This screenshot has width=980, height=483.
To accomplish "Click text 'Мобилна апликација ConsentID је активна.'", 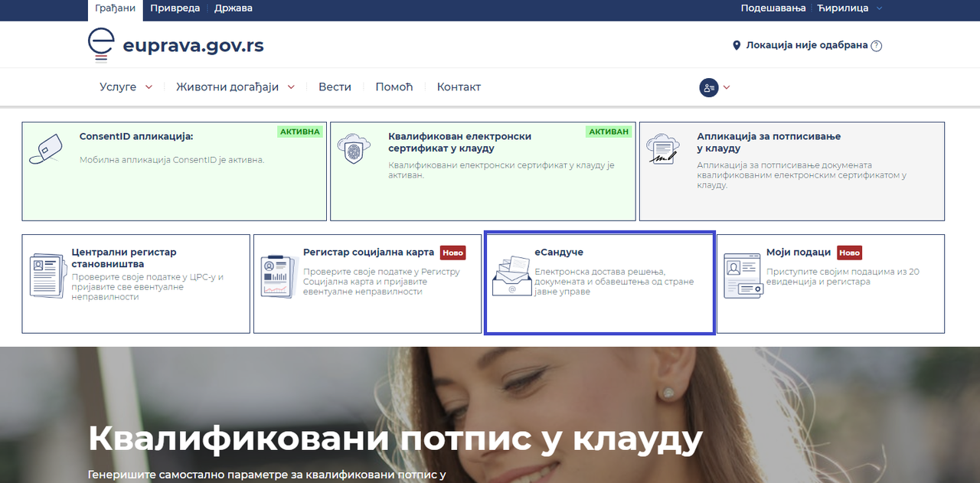I will click(171, 160).
